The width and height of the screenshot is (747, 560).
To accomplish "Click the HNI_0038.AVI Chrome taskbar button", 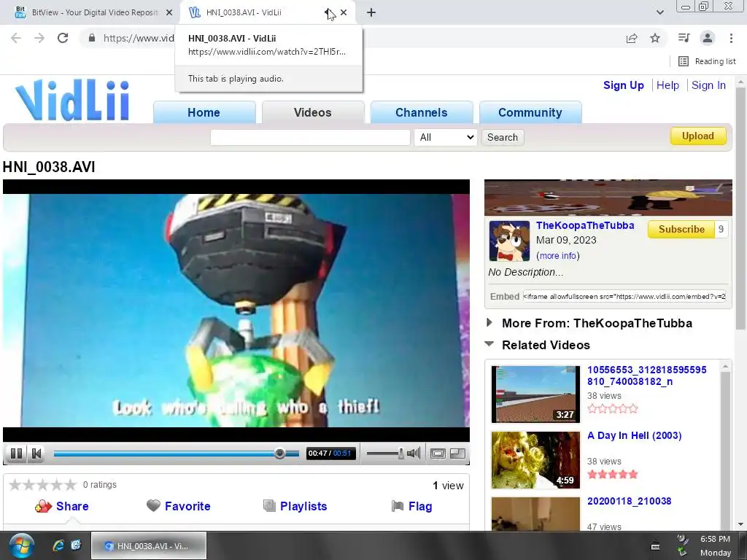I will coord(149,545).
